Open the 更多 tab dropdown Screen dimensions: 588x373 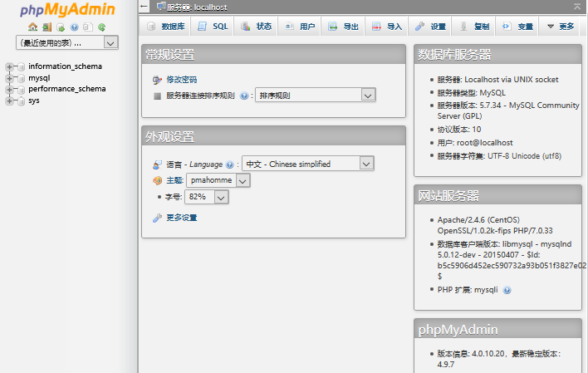tap(561, 27)
